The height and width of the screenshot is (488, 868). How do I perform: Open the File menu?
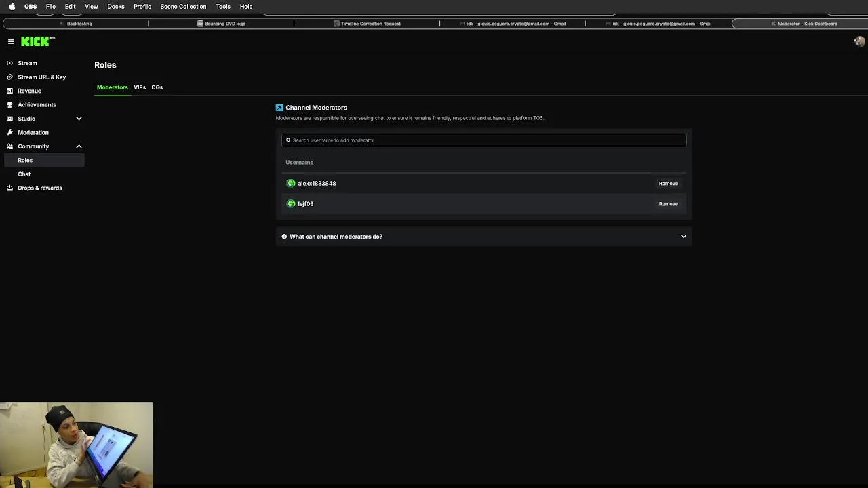point(51,7)
